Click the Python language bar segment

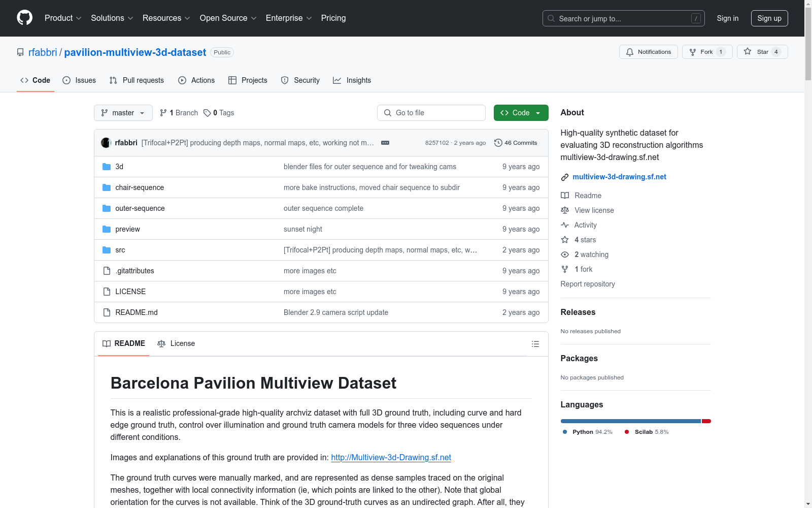click(631, 421)
